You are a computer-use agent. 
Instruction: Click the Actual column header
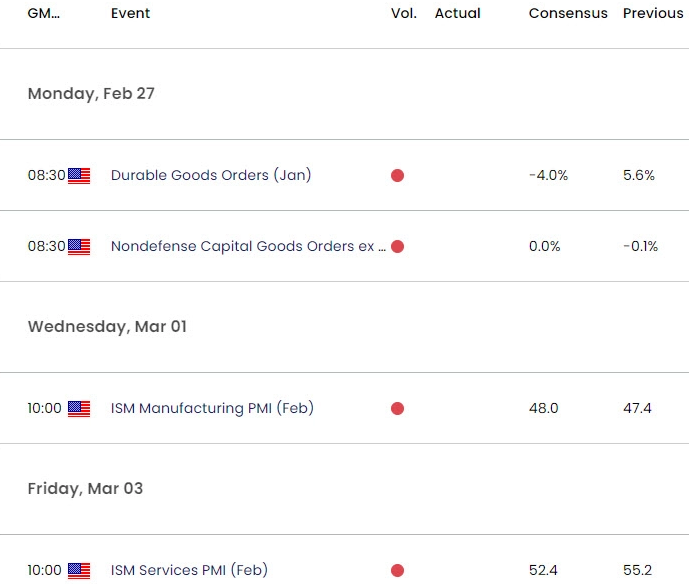coord(457,13)
